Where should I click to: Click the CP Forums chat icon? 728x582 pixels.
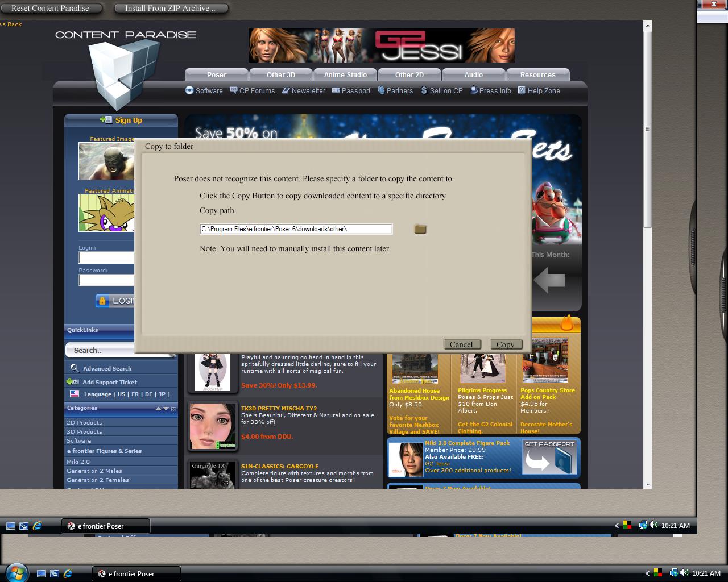point(233,90)
